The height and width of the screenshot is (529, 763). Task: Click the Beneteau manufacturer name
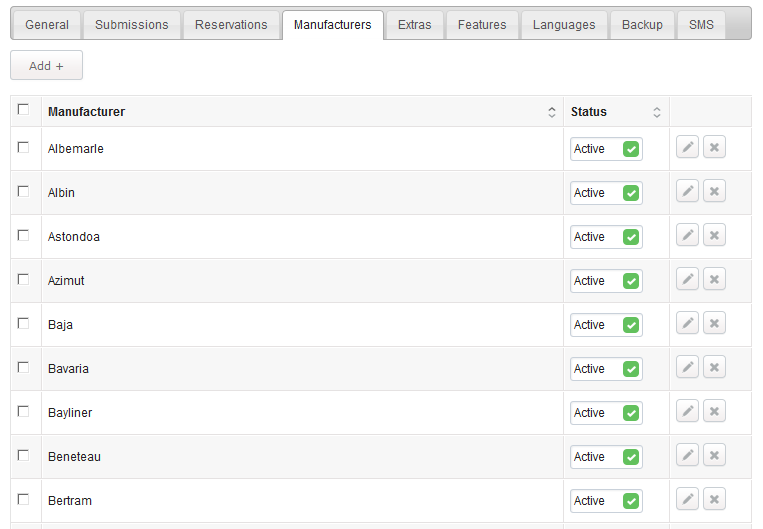click(x=74, y=457)
